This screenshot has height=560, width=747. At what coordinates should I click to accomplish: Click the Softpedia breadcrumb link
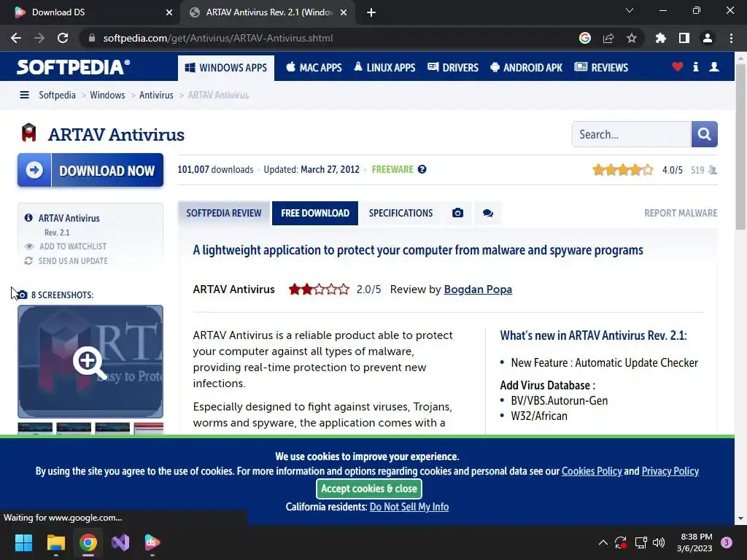pos(57,95)
